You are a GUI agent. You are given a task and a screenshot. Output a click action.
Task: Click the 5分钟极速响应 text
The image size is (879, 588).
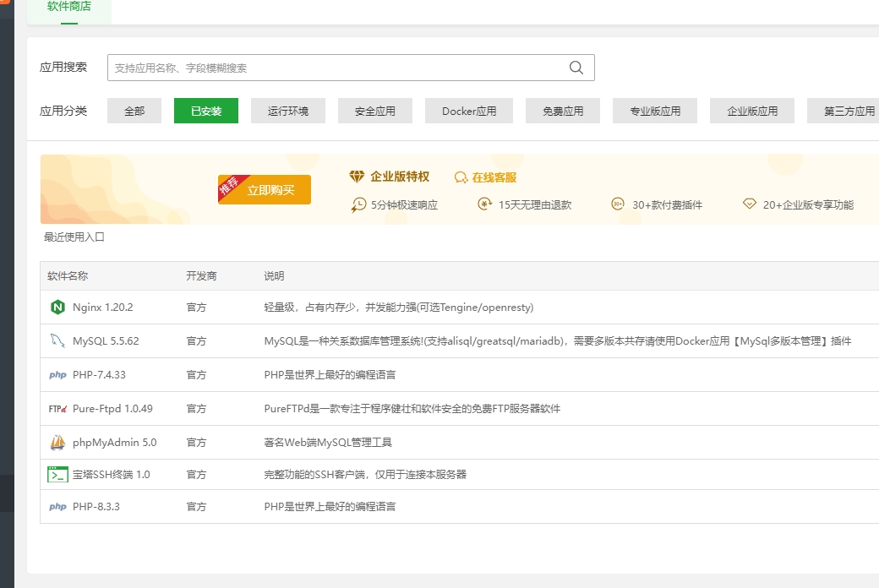pos(404,205)
